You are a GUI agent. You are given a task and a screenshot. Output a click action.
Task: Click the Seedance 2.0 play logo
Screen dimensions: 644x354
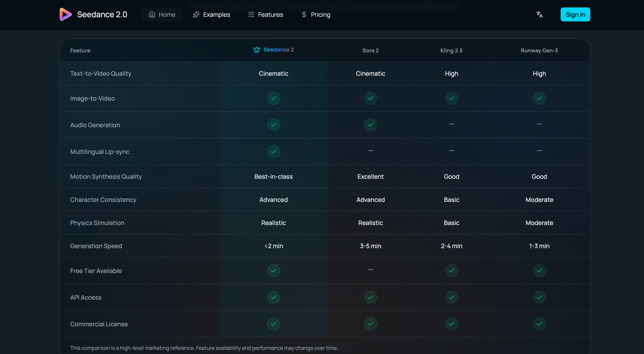65,14
